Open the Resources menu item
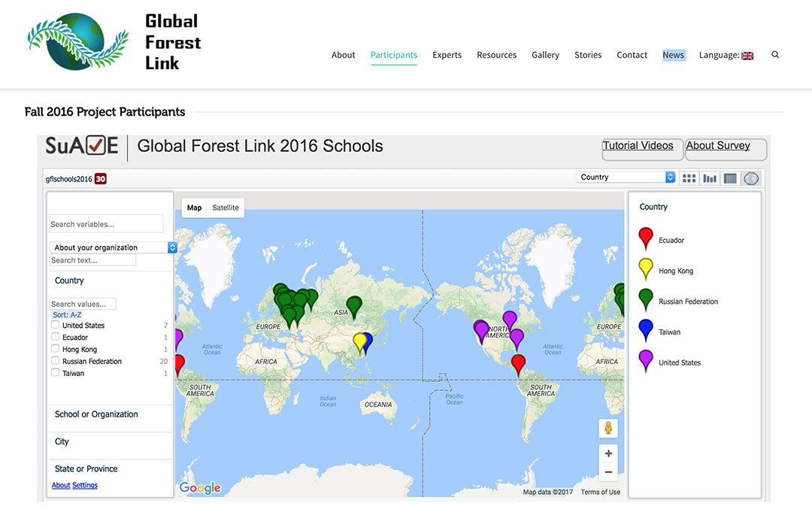Screen dimensions: 812x509 pos(497,55)
